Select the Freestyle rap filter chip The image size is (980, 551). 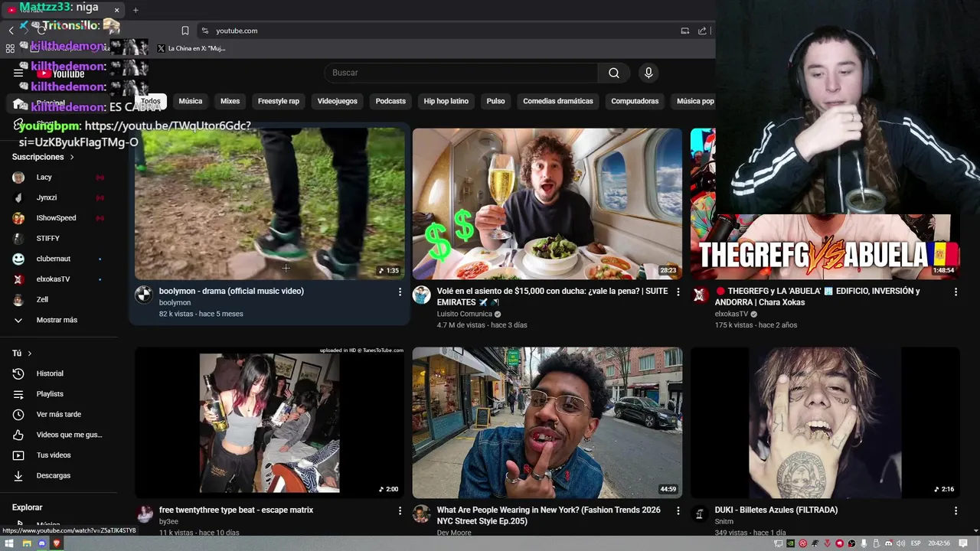tap(279, 101)
